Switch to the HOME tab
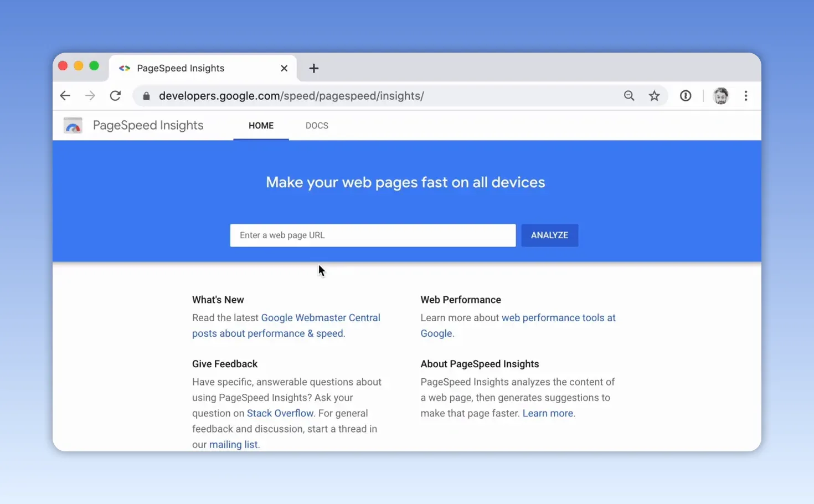The image size is (814, 504). coord(261,126)
